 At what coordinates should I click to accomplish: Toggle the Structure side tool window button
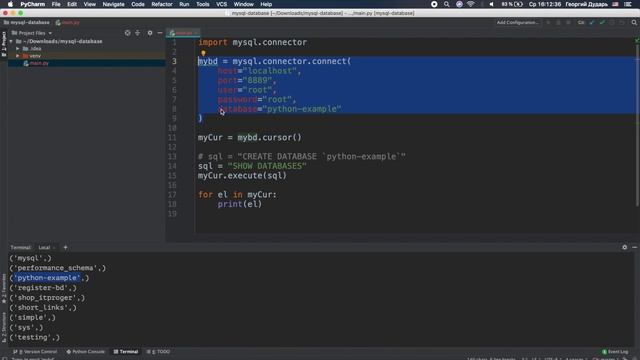pyautogui.click(x=4, y=328)
